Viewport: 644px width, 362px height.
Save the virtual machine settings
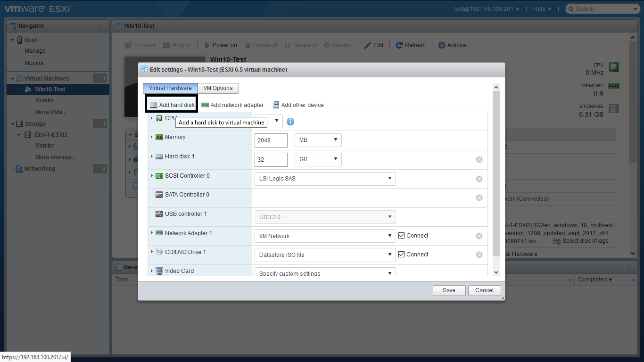(449, 290)
